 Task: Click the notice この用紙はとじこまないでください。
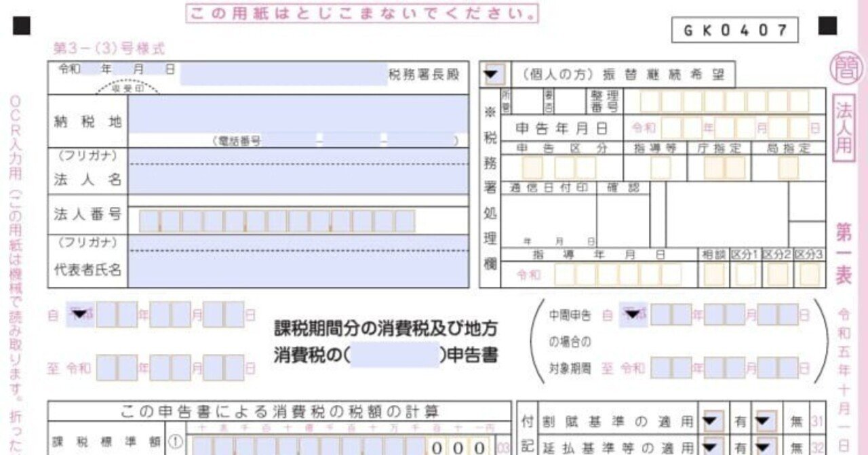point(361,13)
